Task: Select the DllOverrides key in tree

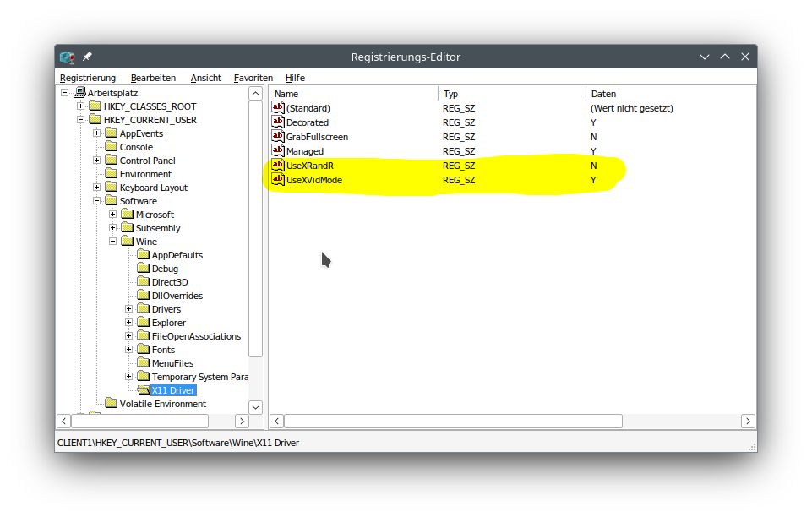Action: tap(177, 296)
